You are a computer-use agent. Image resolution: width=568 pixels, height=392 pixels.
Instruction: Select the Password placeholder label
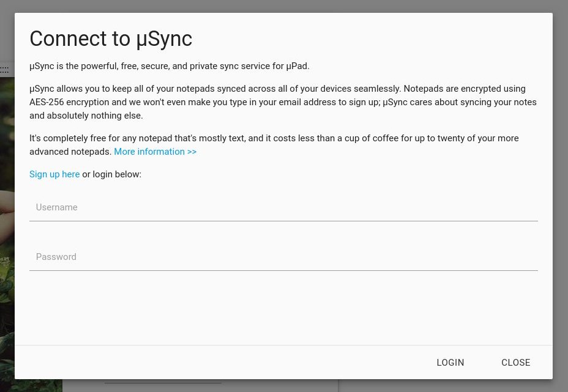[x=56, y=257]
